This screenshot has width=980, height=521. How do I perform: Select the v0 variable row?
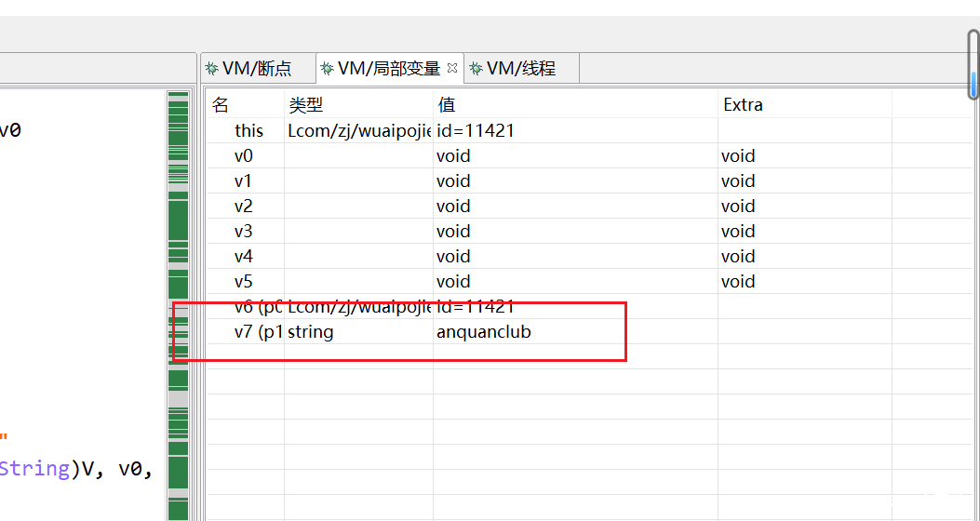(244, 156)
